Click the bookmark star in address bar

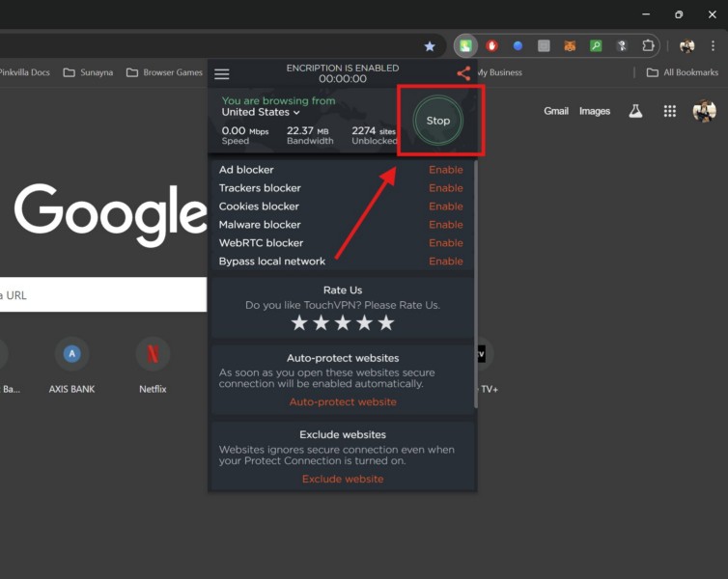[430, 45]
